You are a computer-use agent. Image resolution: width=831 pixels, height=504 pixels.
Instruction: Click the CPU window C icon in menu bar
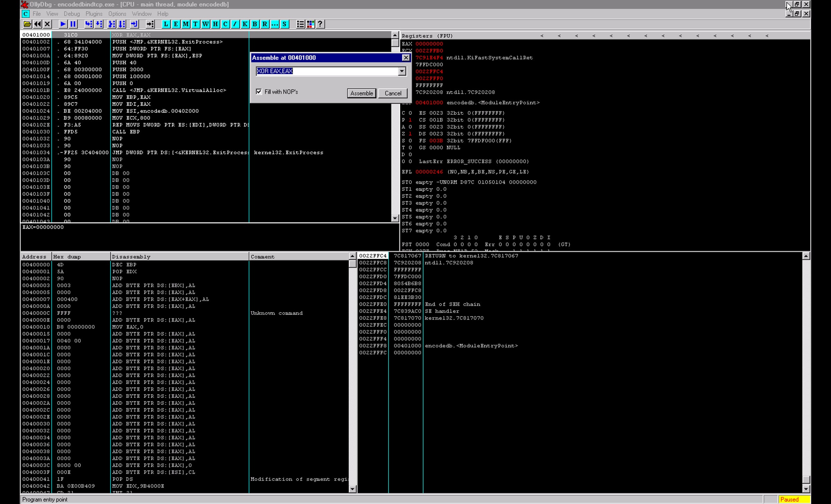[x=26, y=14]
